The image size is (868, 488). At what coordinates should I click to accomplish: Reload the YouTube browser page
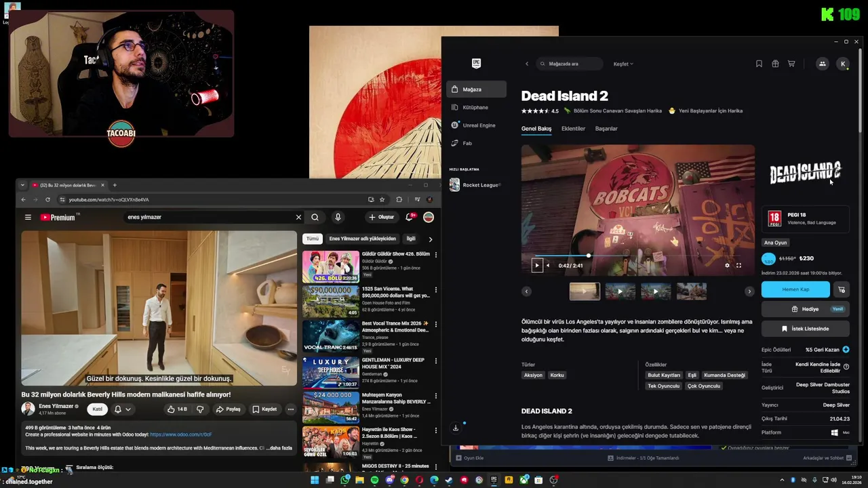[47, 200]
